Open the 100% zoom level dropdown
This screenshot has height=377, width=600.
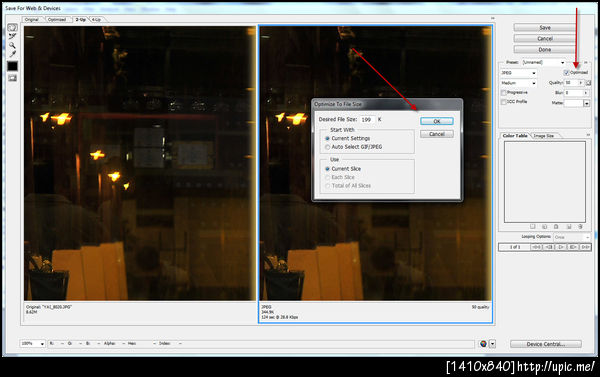click(33, 344)
